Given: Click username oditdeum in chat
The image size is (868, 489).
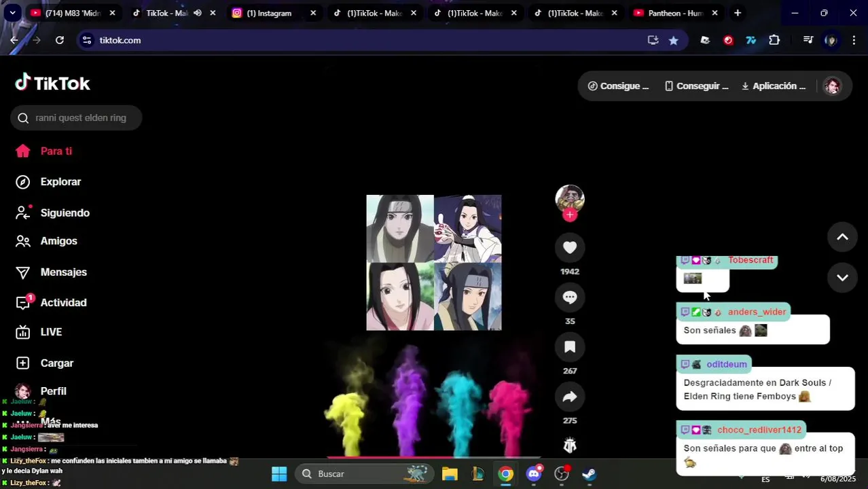Looking at the screenshot, I should tap(726, 364).
